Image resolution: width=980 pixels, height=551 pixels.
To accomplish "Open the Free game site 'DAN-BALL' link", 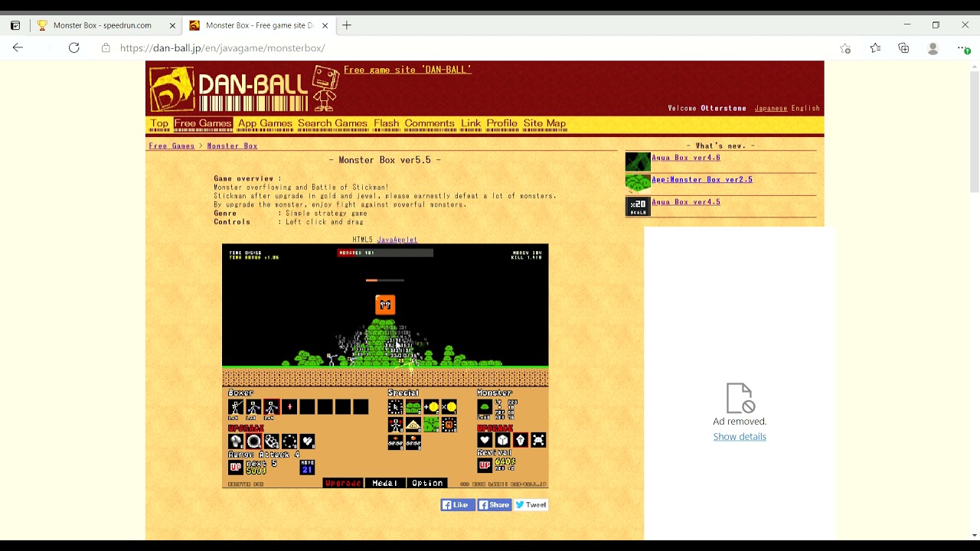I will 407,70.
